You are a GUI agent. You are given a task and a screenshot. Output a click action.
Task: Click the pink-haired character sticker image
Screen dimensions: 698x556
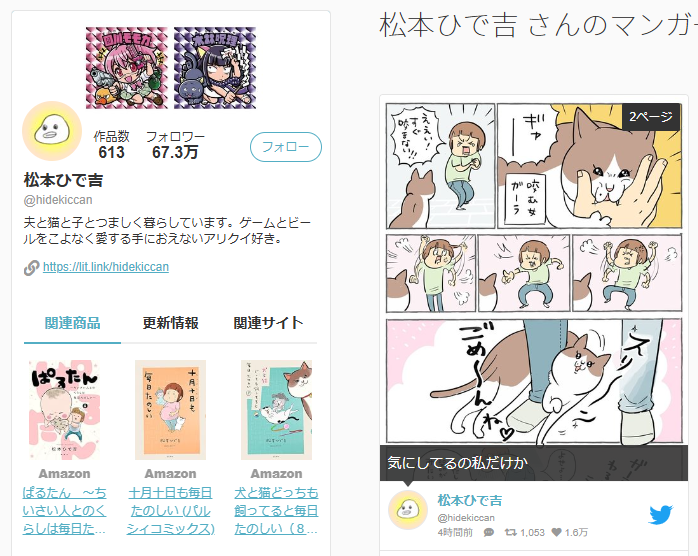point(126,68)
